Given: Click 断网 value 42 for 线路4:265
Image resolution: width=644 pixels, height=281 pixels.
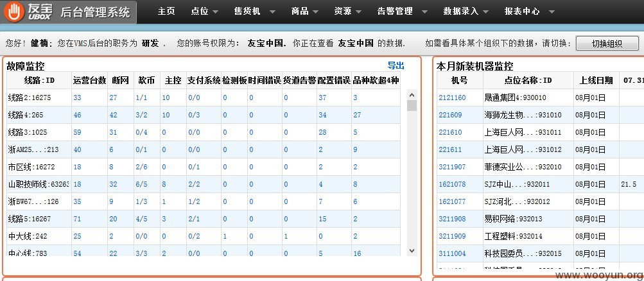Looking at the screenshot, I should point(114,115).
